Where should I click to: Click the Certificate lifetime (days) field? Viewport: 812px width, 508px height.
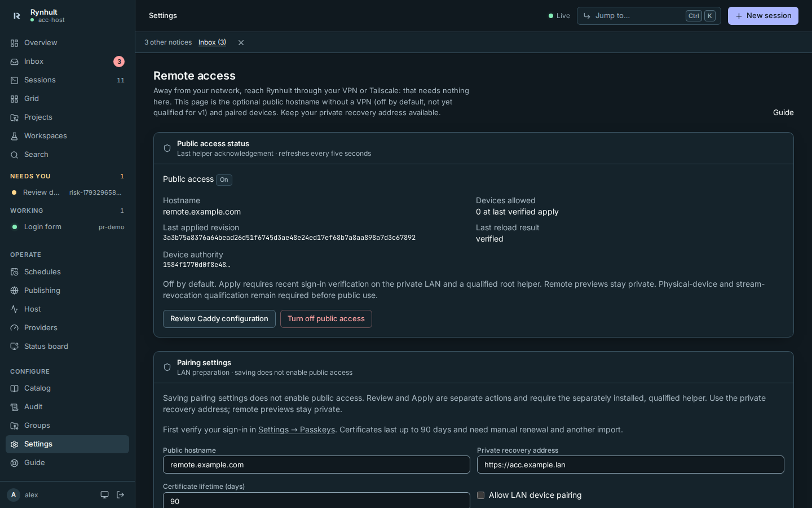click(316, 501)
